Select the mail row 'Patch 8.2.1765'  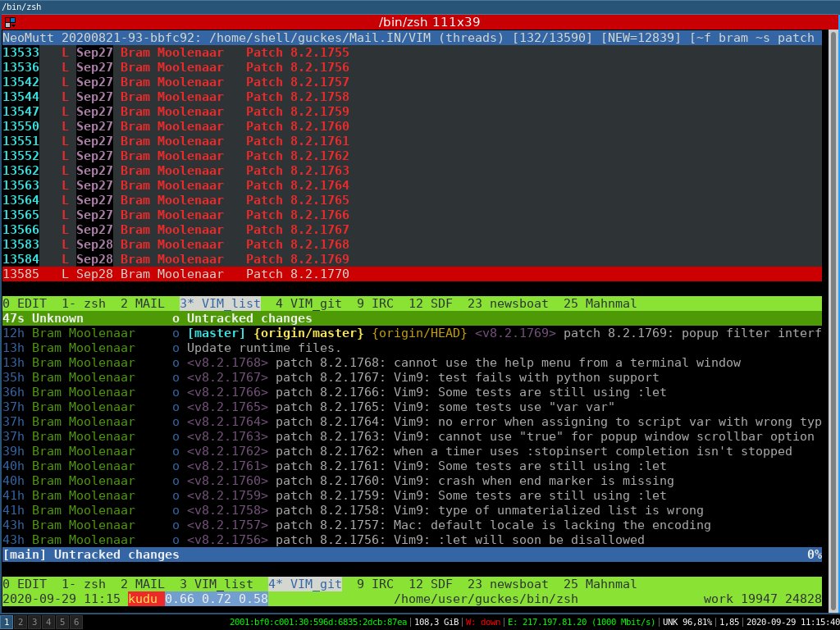(x=412, y=200)
